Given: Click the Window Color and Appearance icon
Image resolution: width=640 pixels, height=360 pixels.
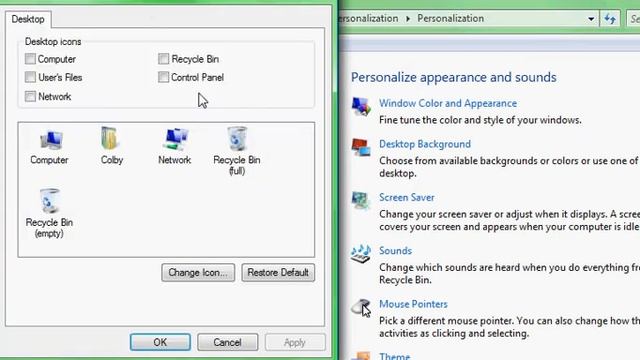Looking at the screenshot, I should 361,107.
